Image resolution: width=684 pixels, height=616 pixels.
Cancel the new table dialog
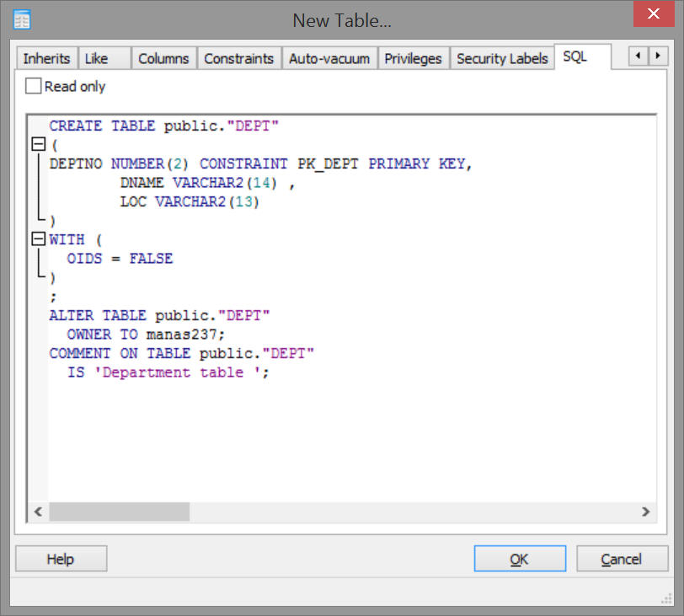(621, 559)
